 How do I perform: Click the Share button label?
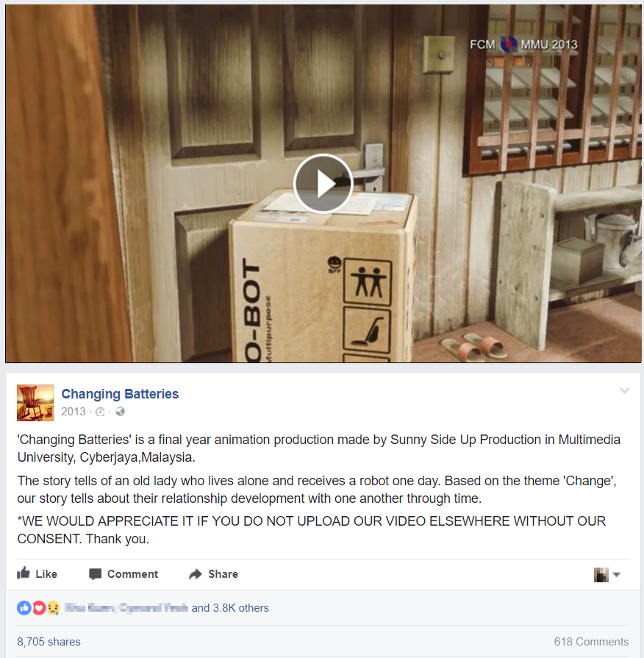tap(223, 574)
